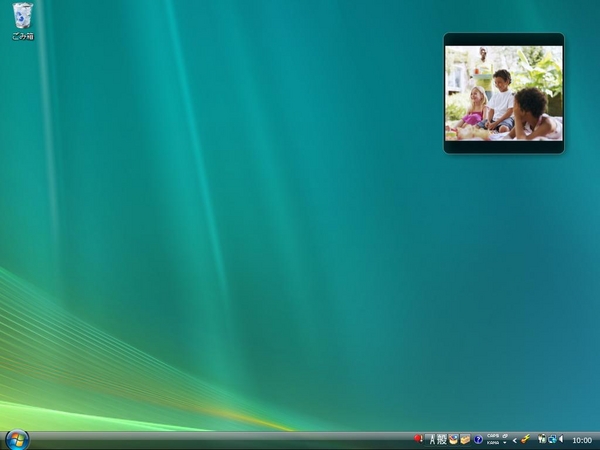The width and height of the screenshot is (600, 450).
Task: Click the lightning bolt tray icon
Action: [x=526, y=439]
